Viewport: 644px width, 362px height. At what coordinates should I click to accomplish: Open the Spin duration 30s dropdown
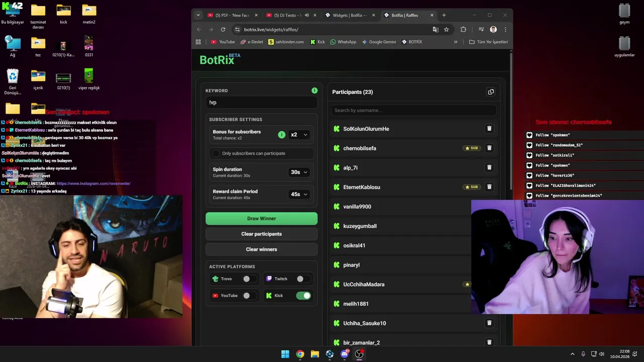[x=299, y=172]
